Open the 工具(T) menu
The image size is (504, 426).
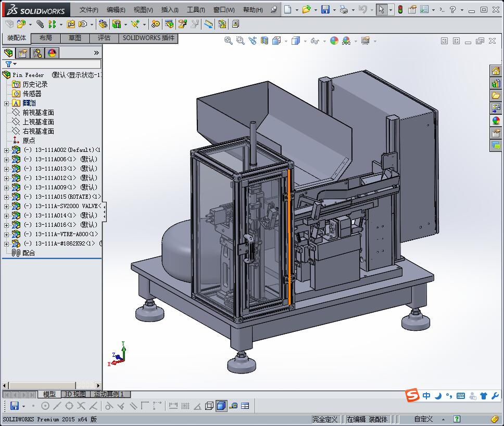[x=196, y=10]
